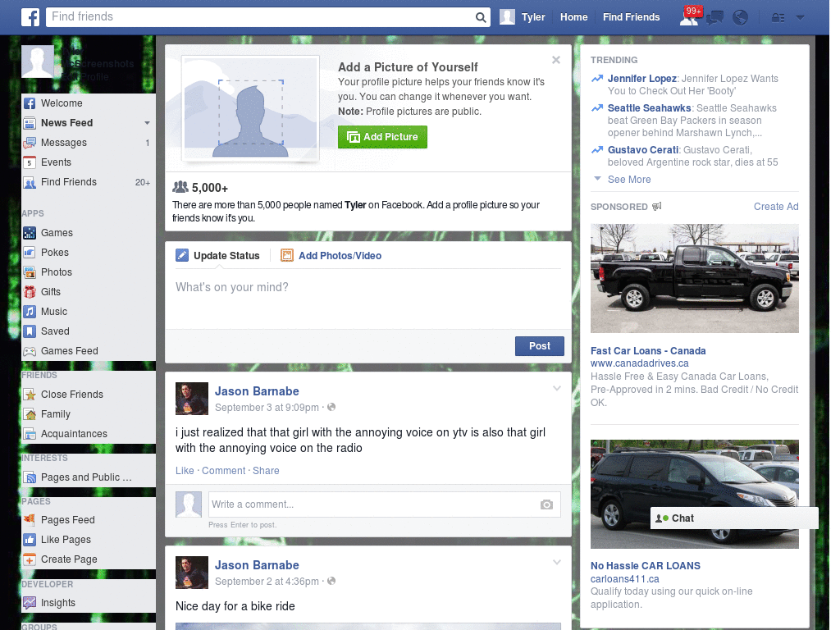Open the black truck ad image
This screenshot has width=840, height=630.
(x=694, y=279)
